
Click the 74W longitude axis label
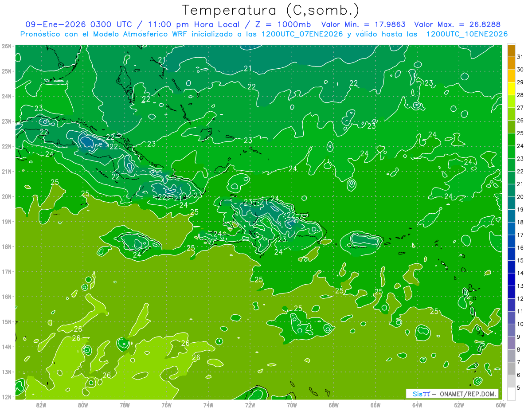(x=208, y=405)
